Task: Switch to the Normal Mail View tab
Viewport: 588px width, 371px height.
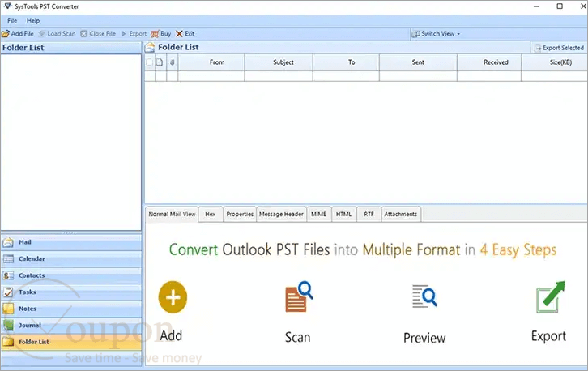Action: coord(172,214)
